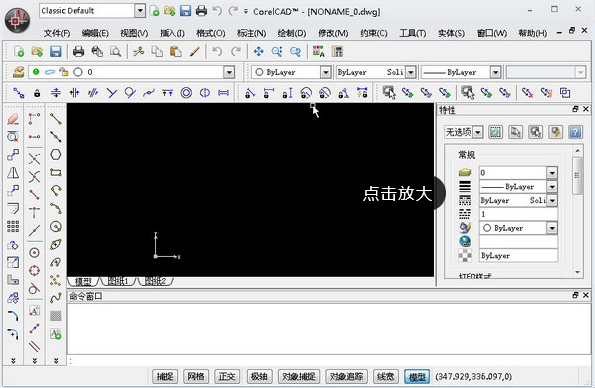Open the 视图(V) menu
This screenshot has height=388, width=595.
point(134,33)
